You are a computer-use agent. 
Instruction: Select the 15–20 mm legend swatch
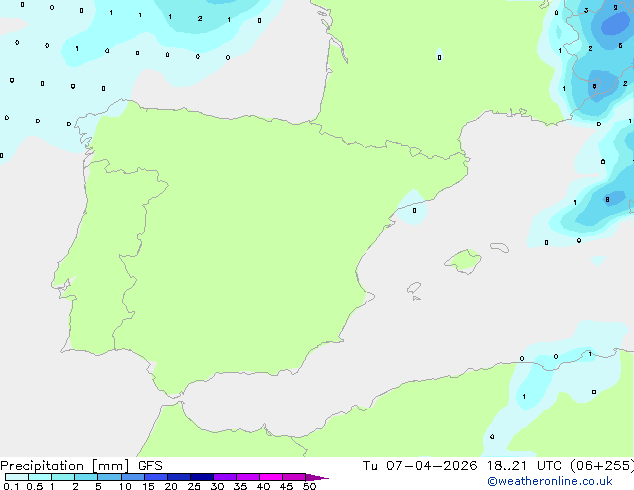(x=156, y=477)
